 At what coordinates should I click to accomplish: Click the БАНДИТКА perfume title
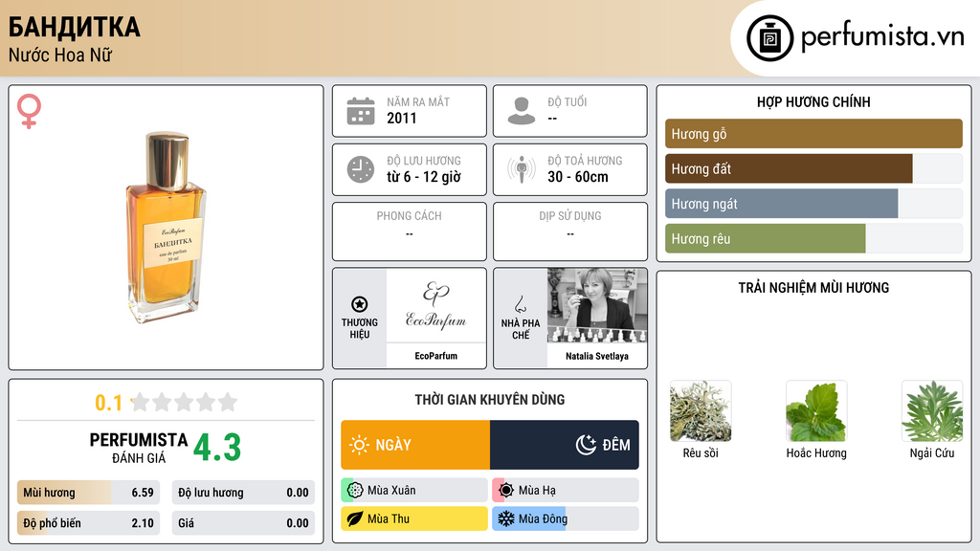click(x=75, y=28)
